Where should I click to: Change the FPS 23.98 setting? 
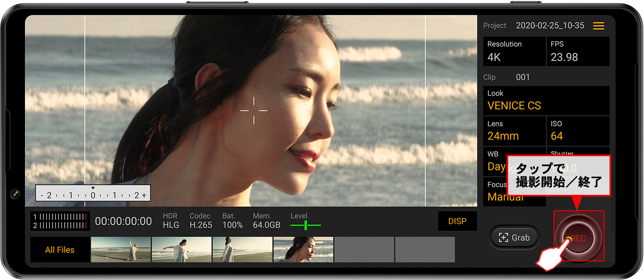pos(578,51)
